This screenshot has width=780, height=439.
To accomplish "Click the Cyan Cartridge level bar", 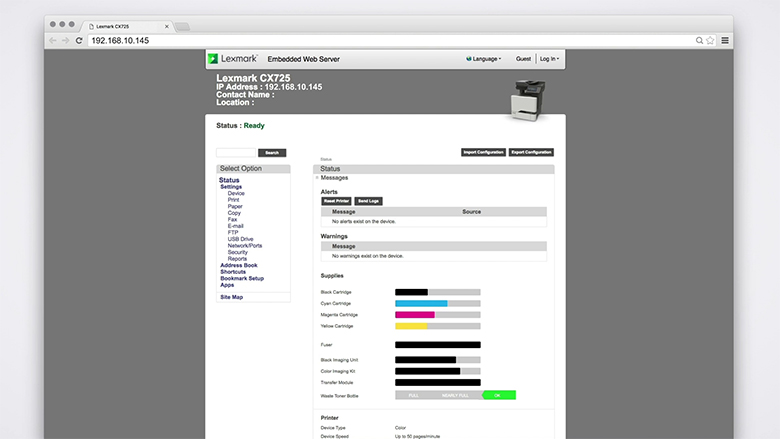I will [437, 303].
